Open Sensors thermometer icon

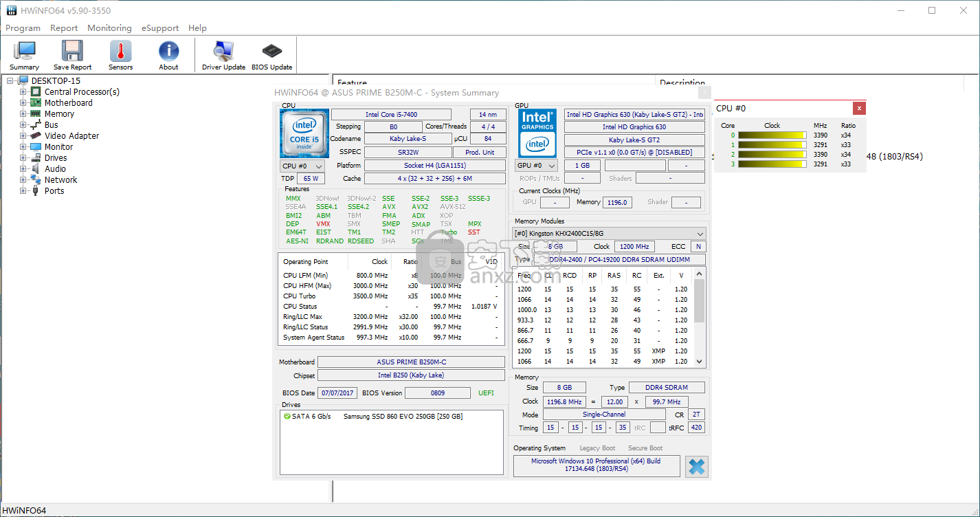(x=120, y=52)
